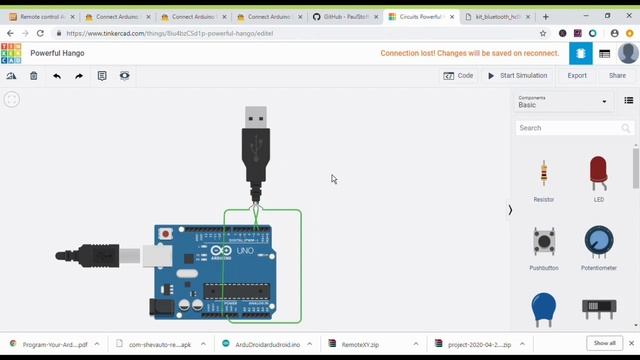Open the notes tool
The height and width of the screenshot is (360, 640).
click(x=102, y=76)
